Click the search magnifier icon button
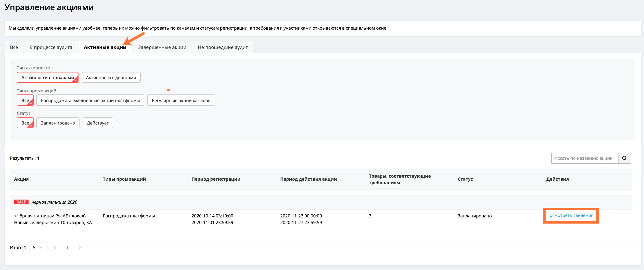The width and height of the screenshot is (644, 270). (624, 158)
